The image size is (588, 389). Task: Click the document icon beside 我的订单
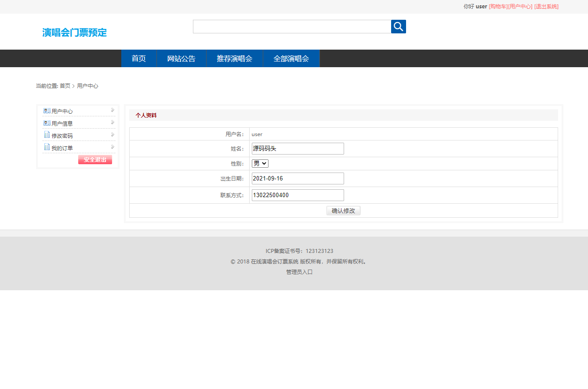(47, 147)
